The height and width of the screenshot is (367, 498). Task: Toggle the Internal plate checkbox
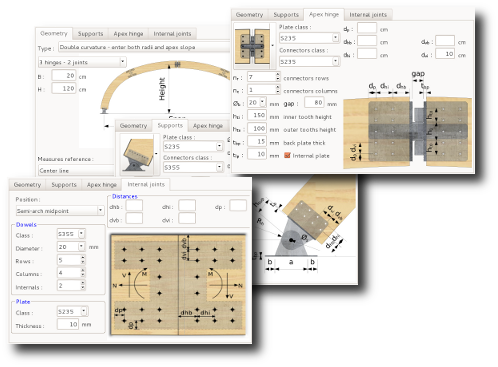tap(287, 155)
